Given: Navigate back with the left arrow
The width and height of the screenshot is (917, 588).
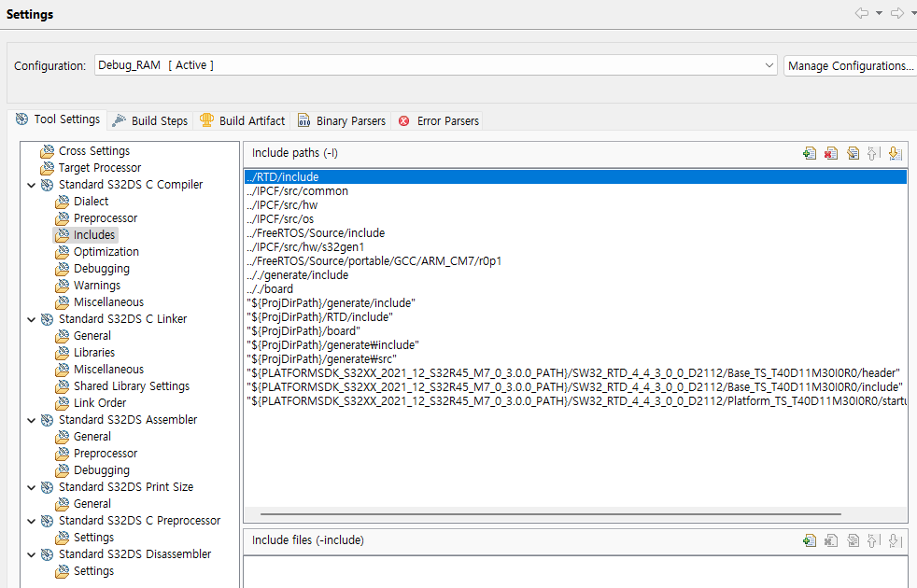Looking at the screenshot, I should click(x=862, y=13).
